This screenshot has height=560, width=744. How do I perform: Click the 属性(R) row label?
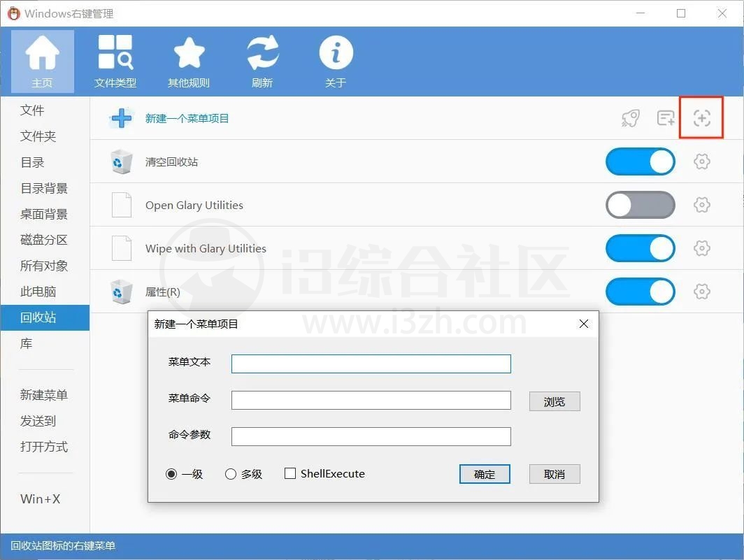163,292
